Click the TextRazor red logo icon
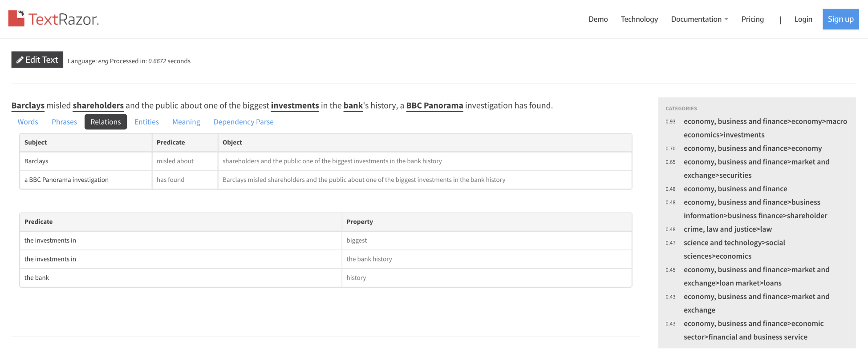The image size is (868, 353). pos(16,18)
